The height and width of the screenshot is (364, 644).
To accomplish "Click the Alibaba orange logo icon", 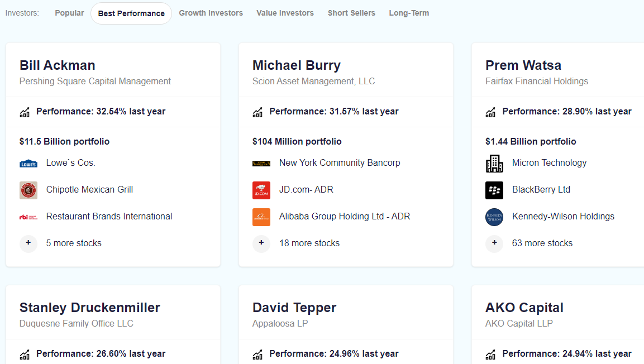I will [x=261, y=217].
